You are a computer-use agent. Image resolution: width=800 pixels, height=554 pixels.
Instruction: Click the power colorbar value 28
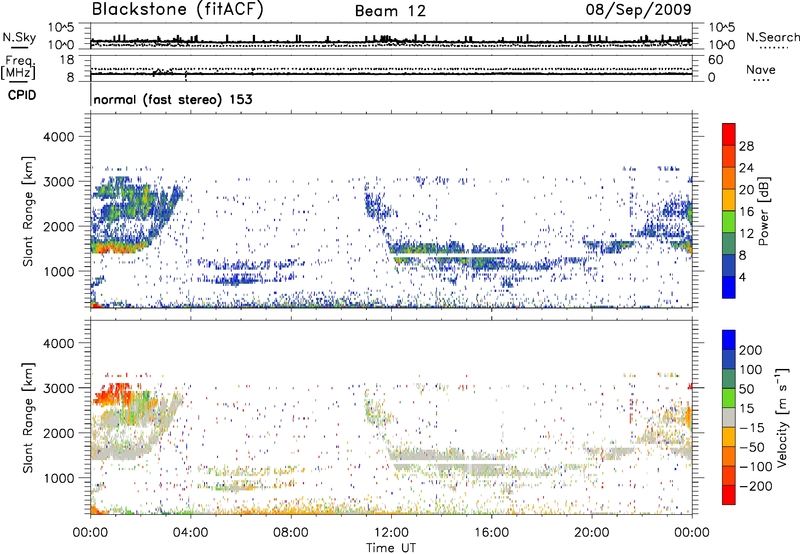click(746, 146)
